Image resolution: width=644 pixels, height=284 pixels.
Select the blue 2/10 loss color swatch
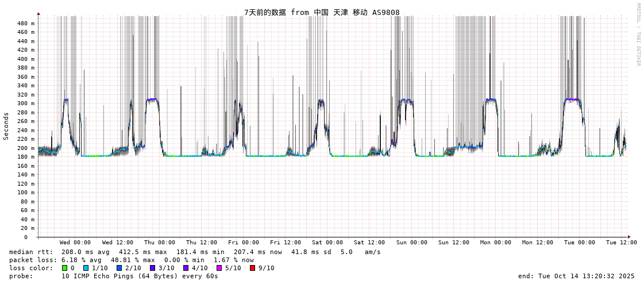click(x=119, y=268)
